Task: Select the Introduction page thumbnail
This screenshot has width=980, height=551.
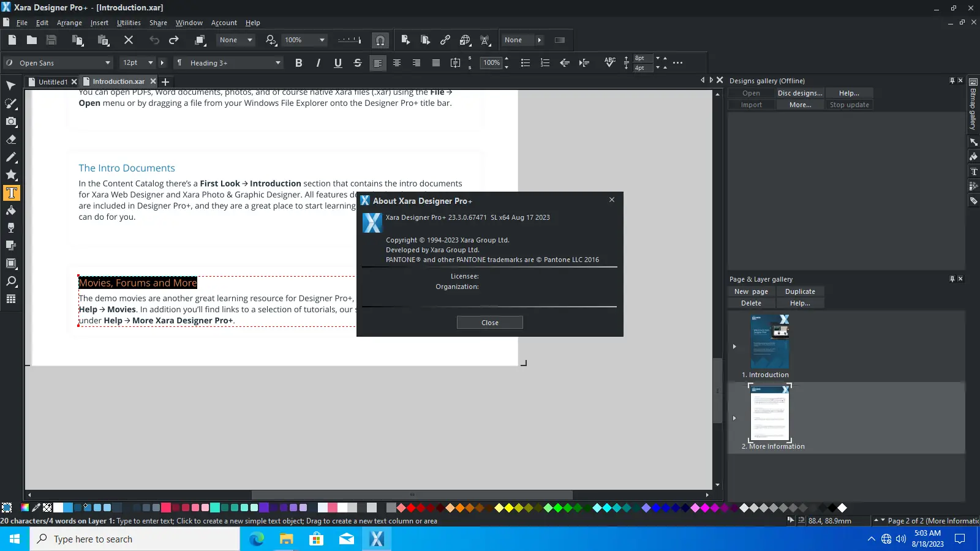Action: [770, 342]
